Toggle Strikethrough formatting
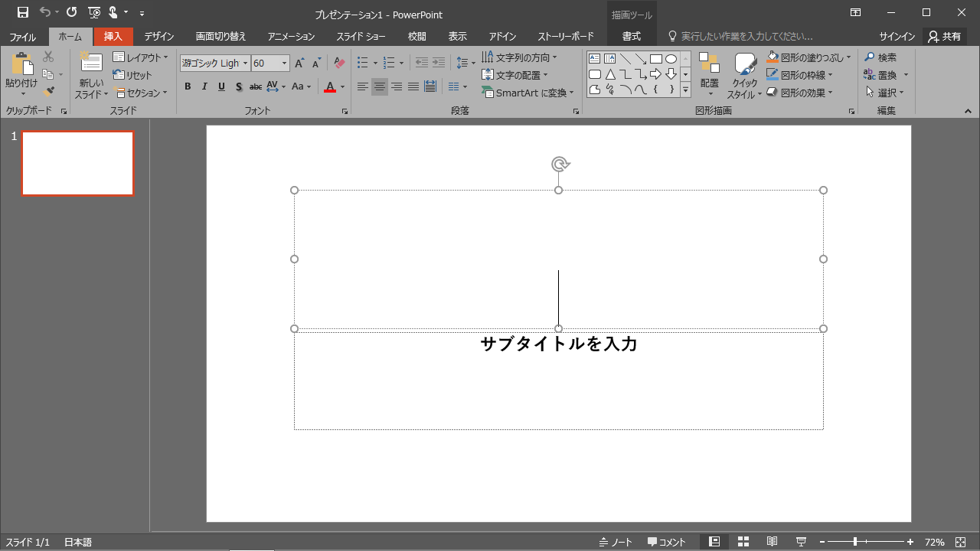980x551 pixels. 256,86
